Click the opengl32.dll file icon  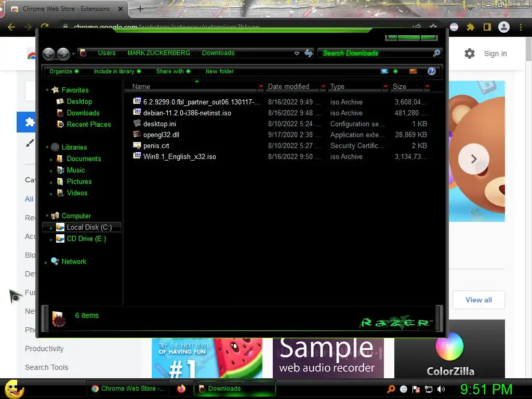(137, 135)
